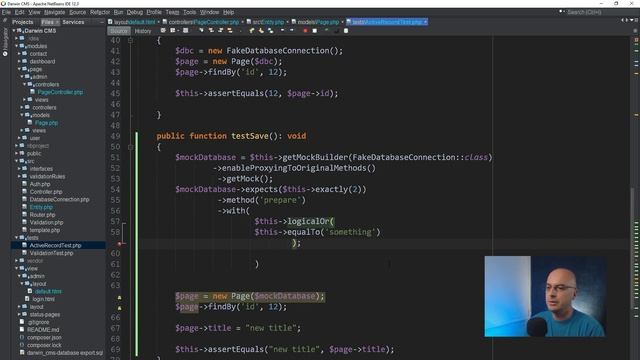Image resolution: width=640 pixels, height=360 pixels.
Task: Open the Navigator side panel
Action: [x=5, y=42]
